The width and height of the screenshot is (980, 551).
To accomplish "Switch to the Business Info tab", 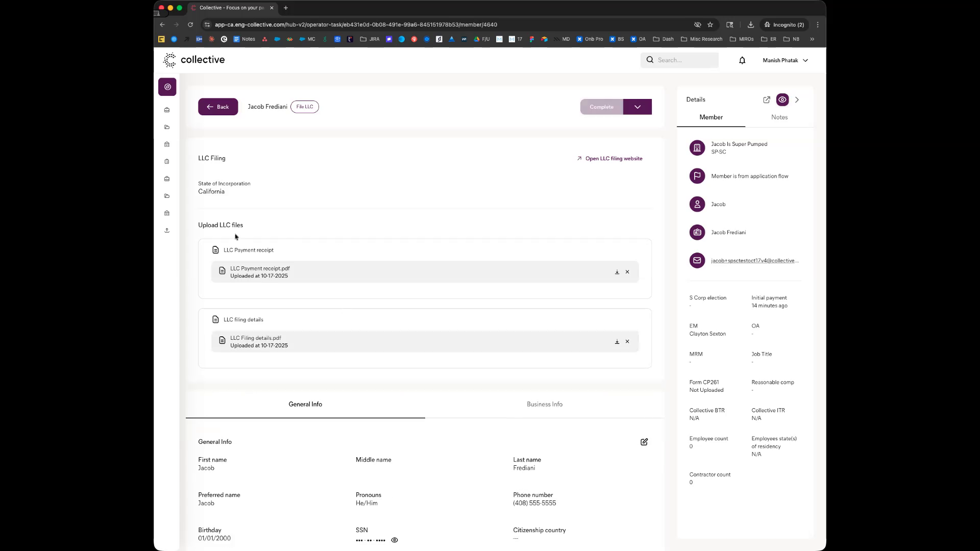I will [544, 404].
